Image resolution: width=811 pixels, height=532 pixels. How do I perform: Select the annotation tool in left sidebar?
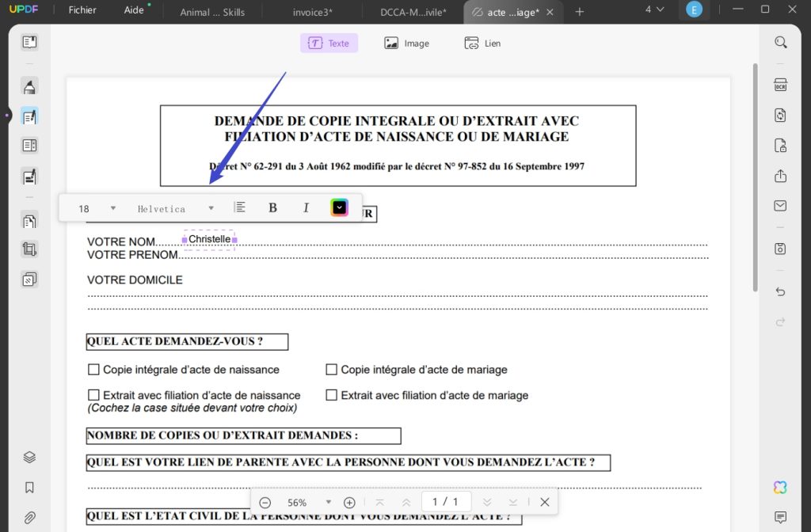tap(29, 85)
